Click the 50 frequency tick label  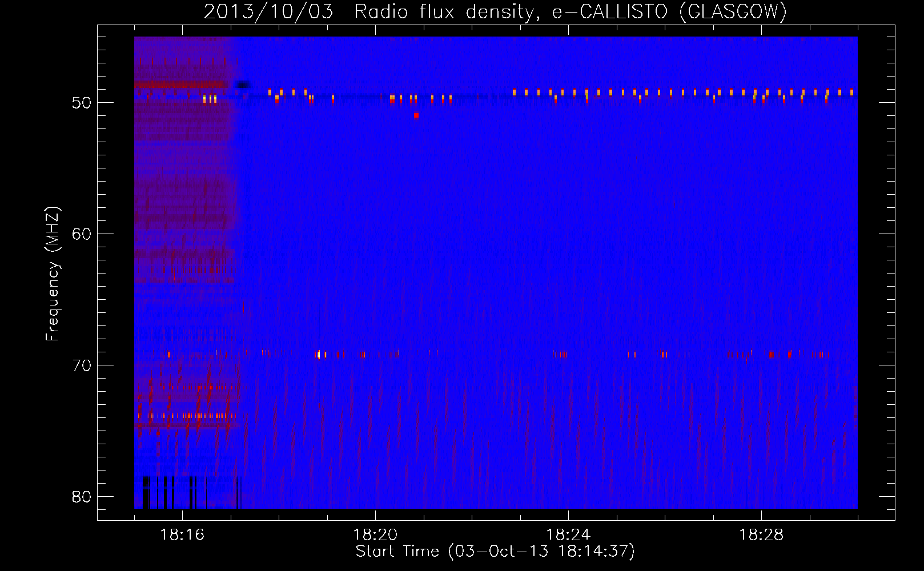click(82, 103)
